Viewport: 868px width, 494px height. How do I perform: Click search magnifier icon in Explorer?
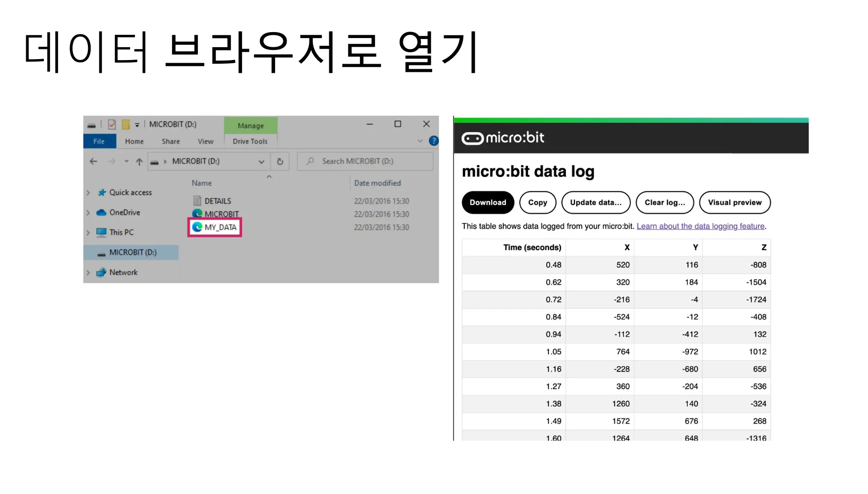click(310, 161)
